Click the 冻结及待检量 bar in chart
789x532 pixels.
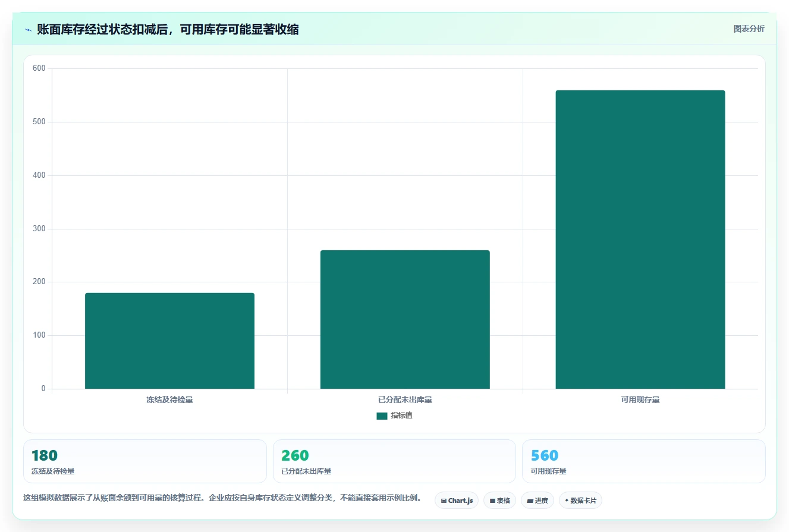[169, 341]
